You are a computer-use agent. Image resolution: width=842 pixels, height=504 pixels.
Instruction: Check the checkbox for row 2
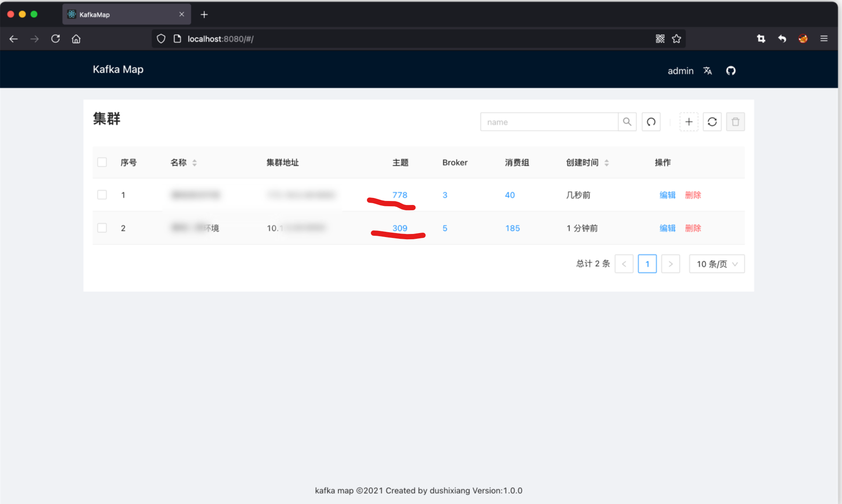[102, 228]
